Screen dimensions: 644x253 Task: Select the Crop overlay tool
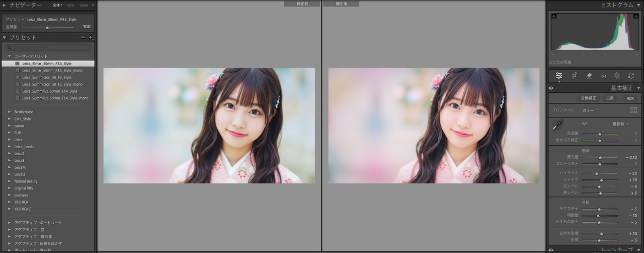click(574, 76)
